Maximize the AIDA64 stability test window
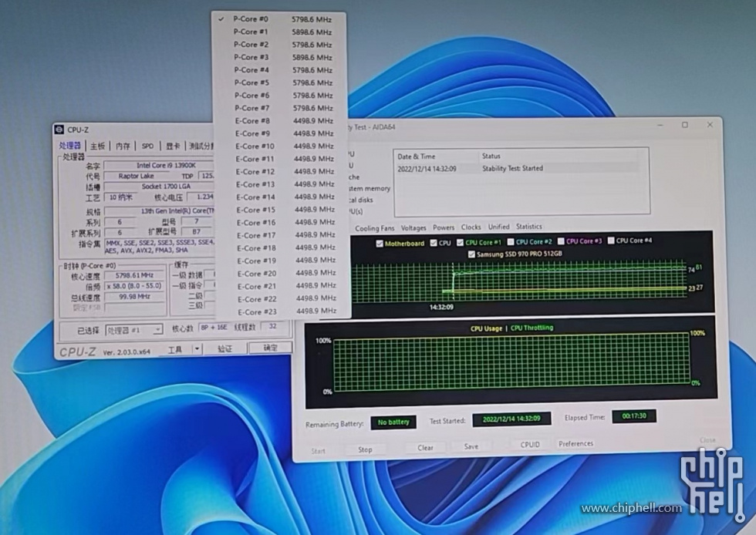 (x=685, y=125)
